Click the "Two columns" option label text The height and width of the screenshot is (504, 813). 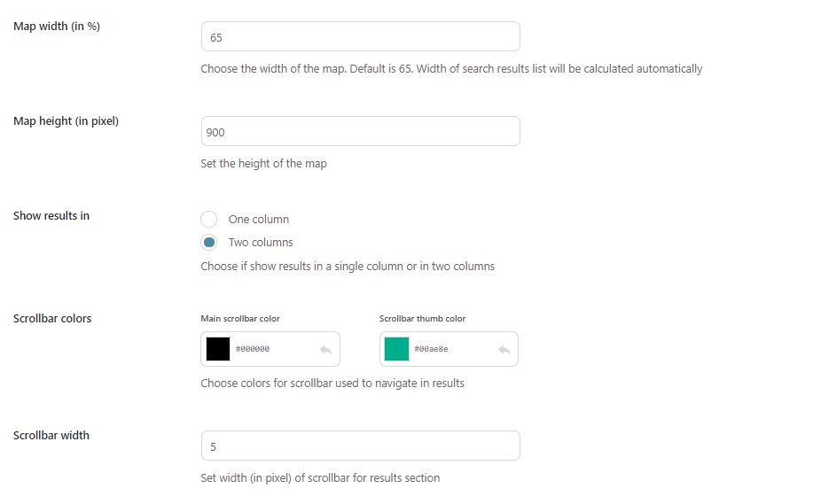[261, 242]
